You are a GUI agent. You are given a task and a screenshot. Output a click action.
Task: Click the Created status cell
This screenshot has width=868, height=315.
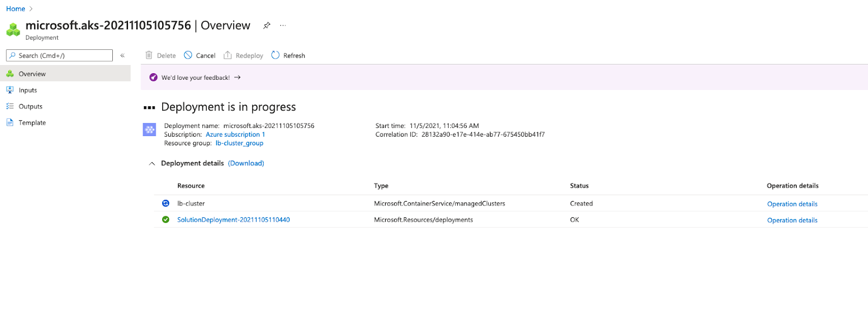pos(581,203)
